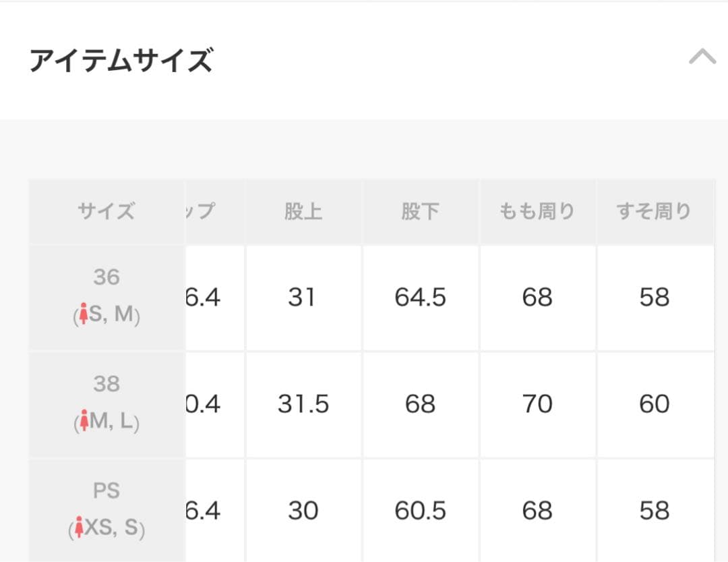The width and height of the screenshot is (728, 562).
Task: Click the 31.5 股上 value for size 38
Action: tap(303, 404)
